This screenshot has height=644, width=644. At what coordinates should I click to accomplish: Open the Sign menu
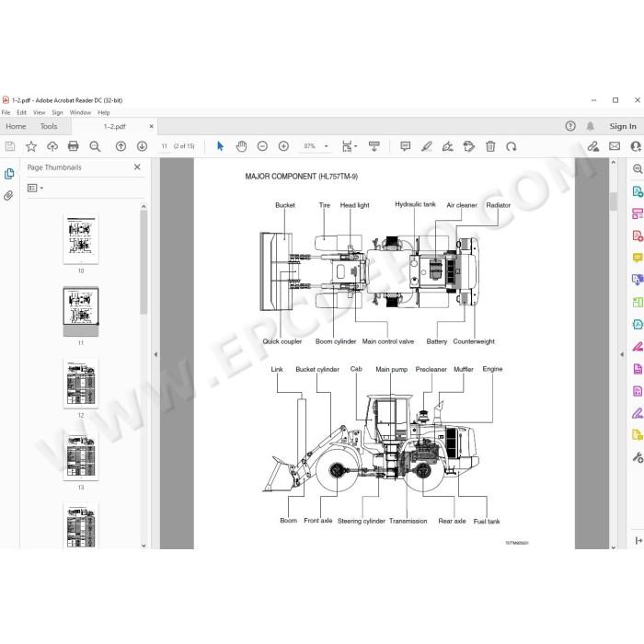pyautogui.click(x=57, y=112)
